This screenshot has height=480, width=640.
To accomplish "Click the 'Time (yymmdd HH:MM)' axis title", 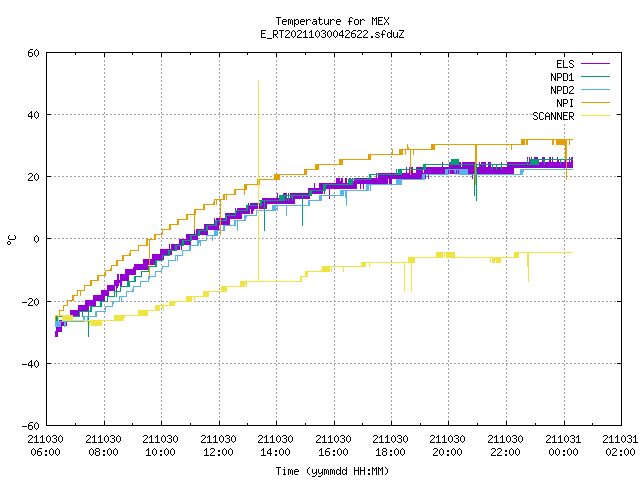I will coord(332,471).
